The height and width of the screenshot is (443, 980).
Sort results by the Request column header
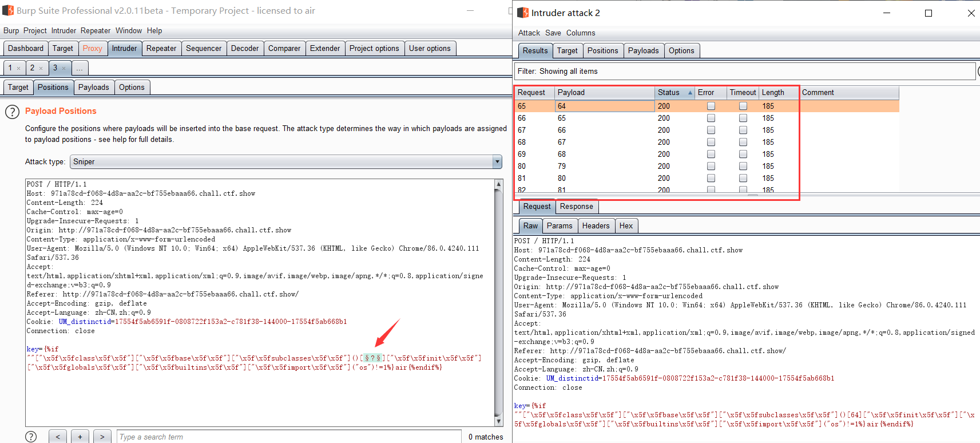click(534, 93)
